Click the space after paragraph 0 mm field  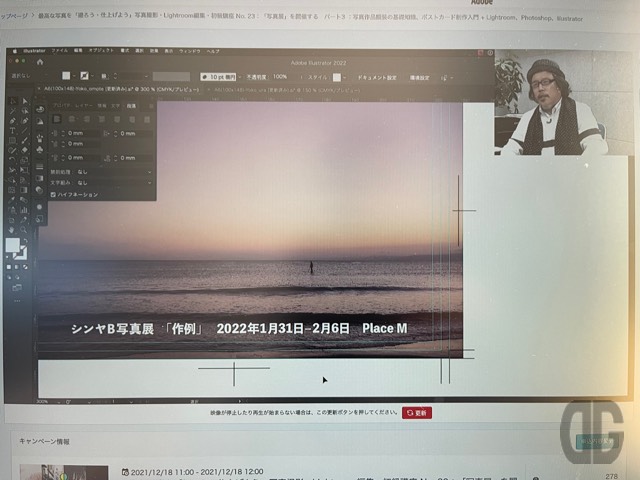pyautogui.click(x=136, y=158)
